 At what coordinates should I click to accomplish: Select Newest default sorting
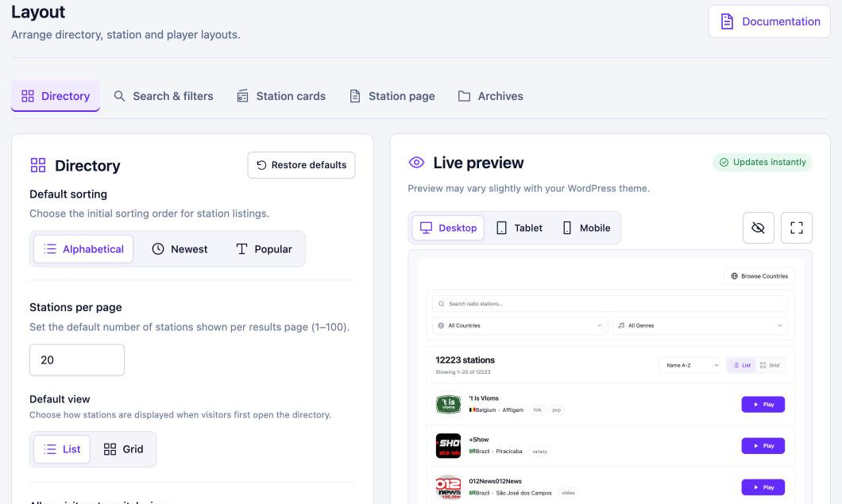[x=180, y=249]
